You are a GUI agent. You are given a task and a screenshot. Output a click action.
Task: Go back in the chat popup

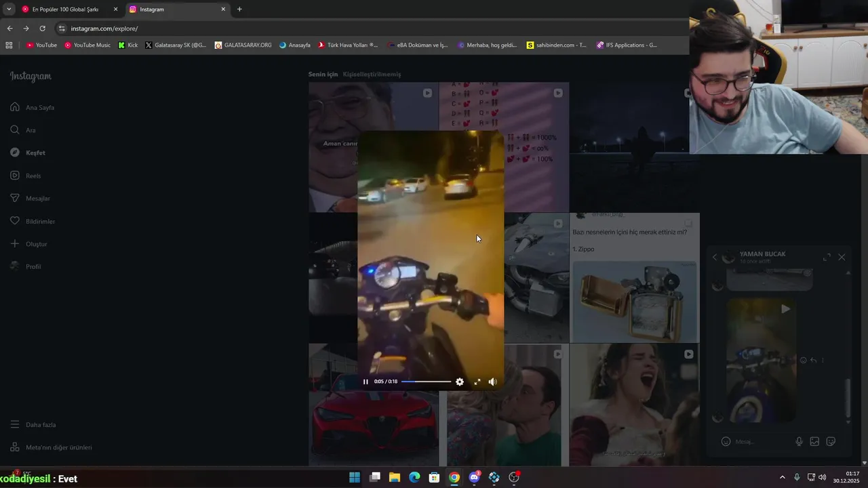(x=714, y=258)
